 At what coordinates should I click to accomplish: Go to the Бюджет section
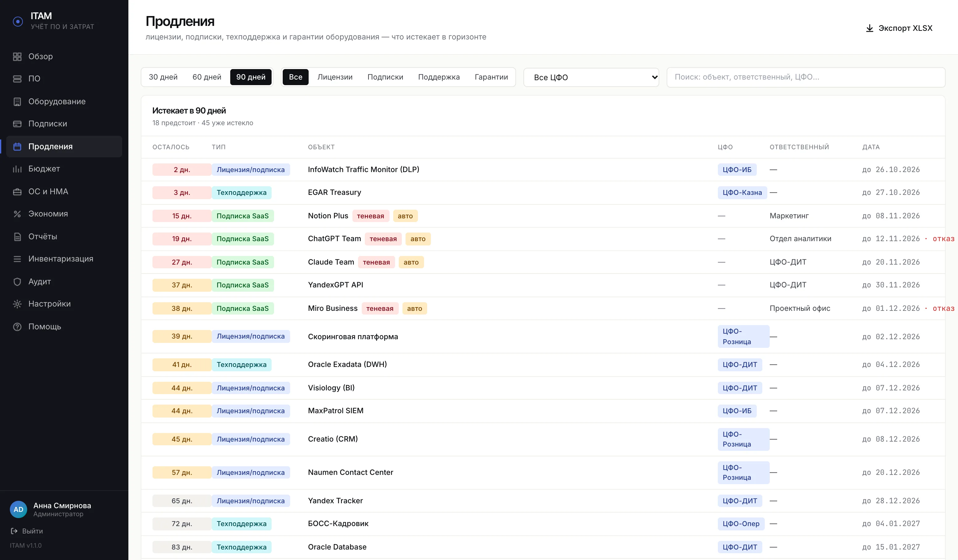click(x=64, y=169)
